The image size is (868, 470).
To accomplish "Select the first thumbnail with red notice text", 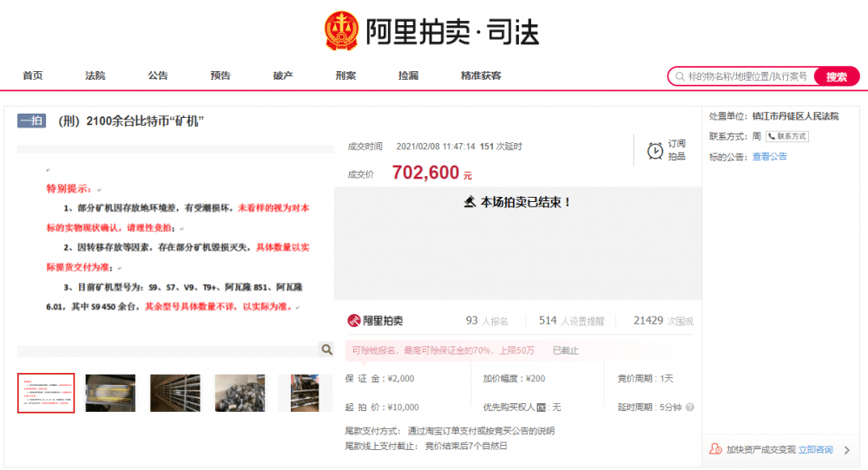I will [x=46, y=393].
